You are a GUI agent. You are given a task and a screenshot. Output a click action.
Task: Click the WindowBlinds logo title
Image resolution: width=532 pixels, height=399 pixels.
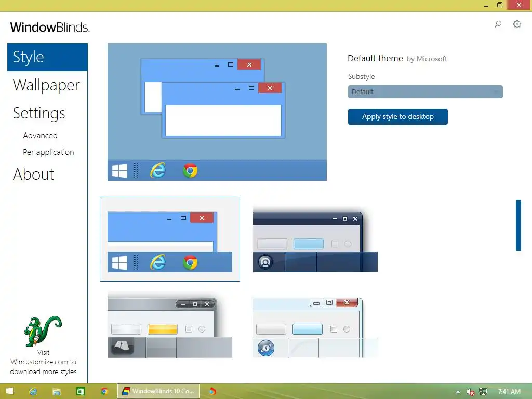click(50, 27)
